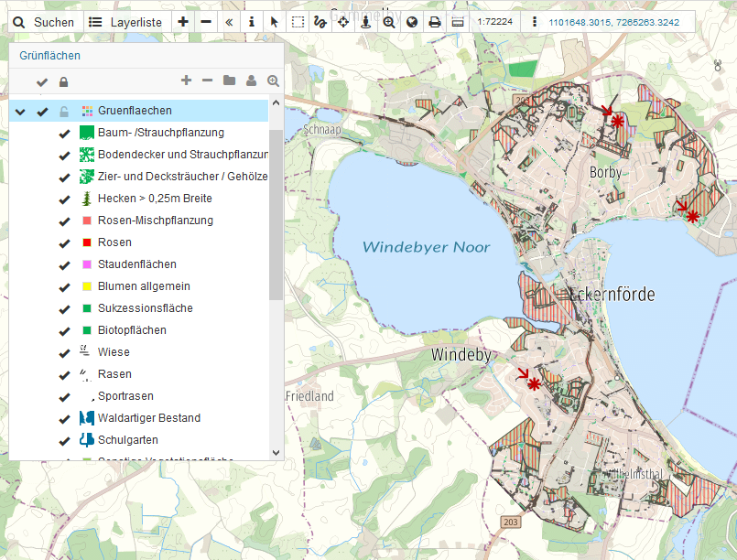Toggle visibility of Rosen layer
This screenshot has height=560, width=737.
pos(64,242)
